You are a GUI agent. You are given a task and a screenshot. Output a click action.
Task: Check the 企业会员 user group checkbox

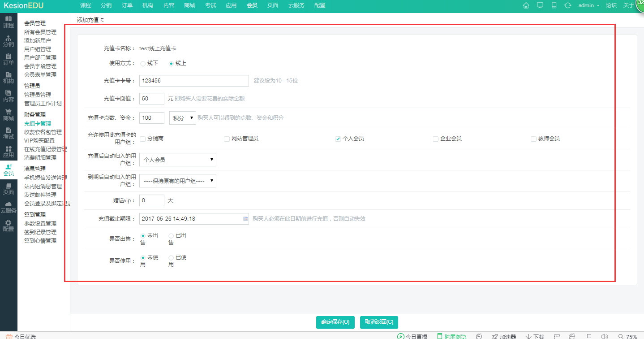tap(435, 139)
